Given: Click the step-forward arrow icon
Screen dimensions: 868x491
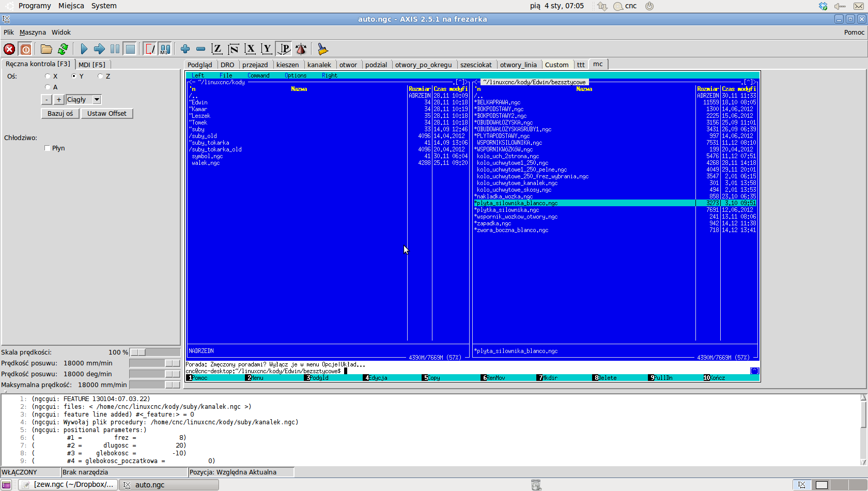Looking at the screenshot, I should [99, 49].
